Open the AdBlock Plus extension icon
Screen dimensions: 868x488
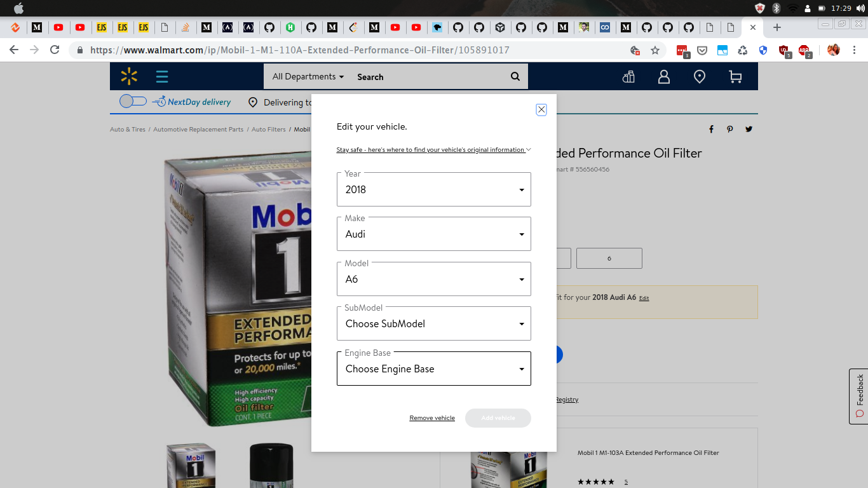point(804,50)
